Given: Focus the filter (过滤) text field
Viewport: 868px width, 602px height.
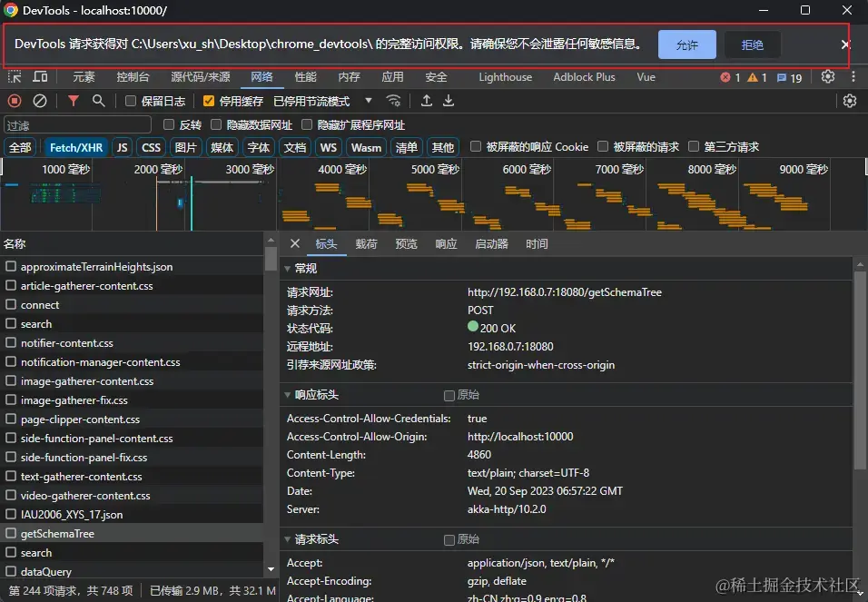Looking at the screenshot, I should 77,124.
